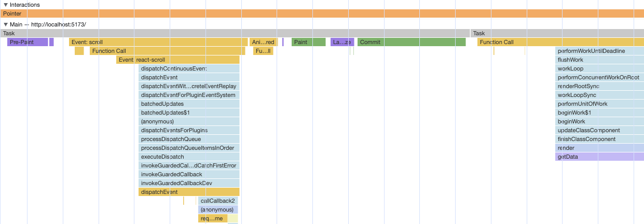The width and height of the screenshot is (644, 224).
Task: Select Function Call beneath 'Event: scroll'
Action: coord(167,51)
